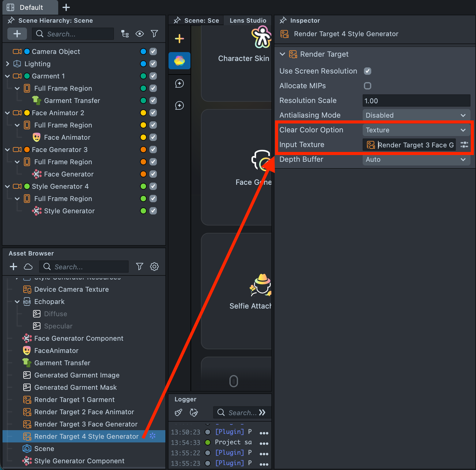Select Render Target 3 Face Generator asset
476x470 pixels.
(x=84, y=424)
